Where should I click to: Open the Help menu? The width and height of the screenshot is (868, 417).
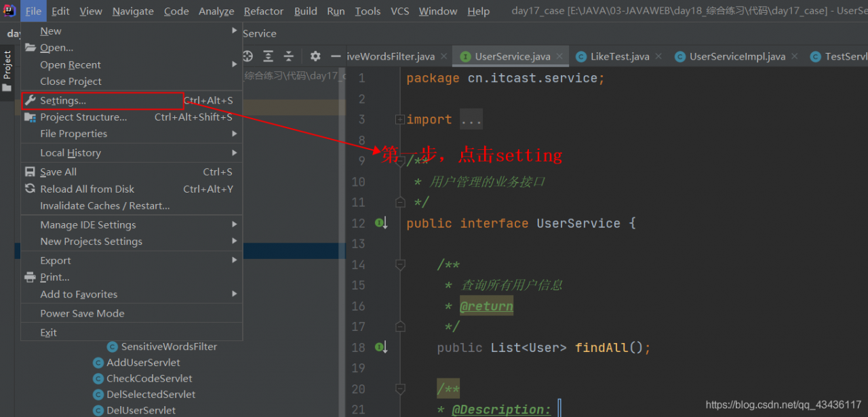pos(479,11)
